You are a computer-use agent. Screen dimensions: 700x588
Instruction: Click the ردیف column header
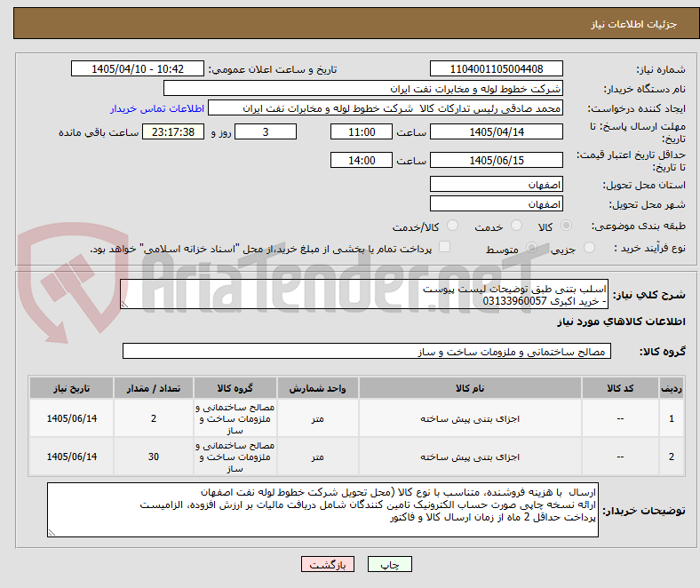pos(672,388)
